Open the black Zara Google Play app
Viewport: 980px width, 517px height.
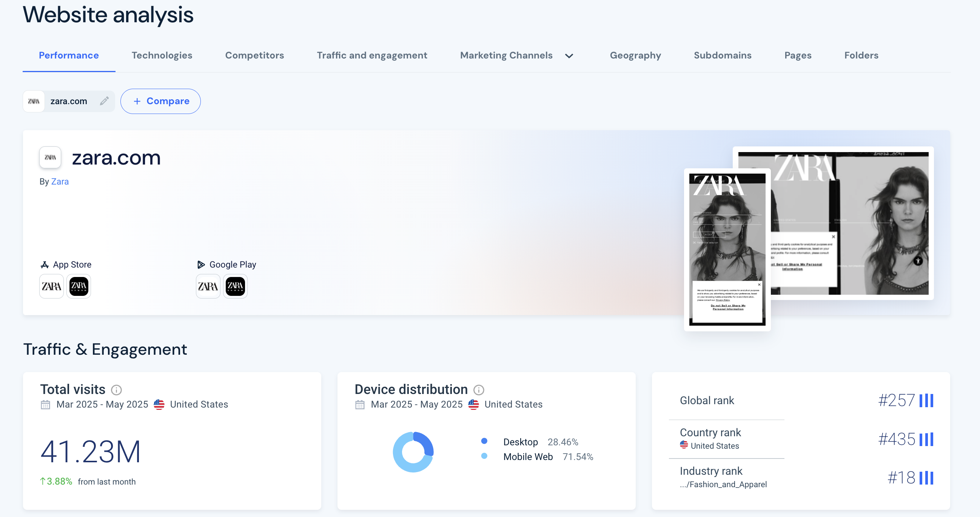[235, 286]
